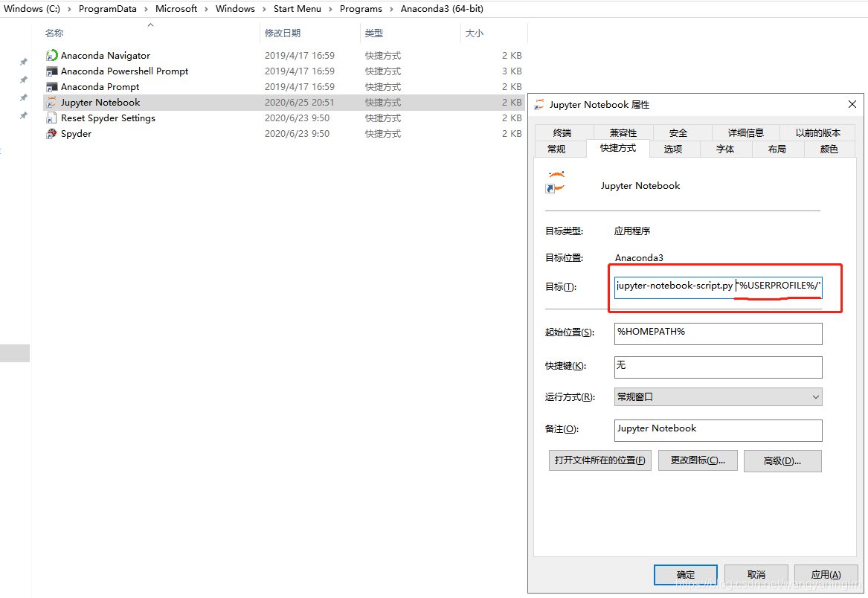The image size is (868, 598).
Task: Expand chevron after Start Menu in breadcrumb
Action: 330,10
